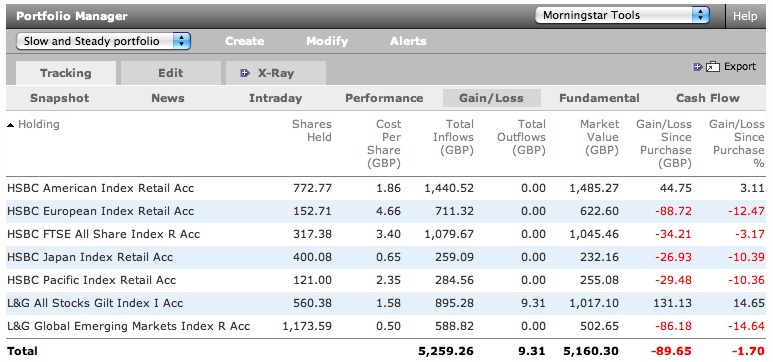Click shares held value 1,173.59
Viewport: 773px width, 362px height.
pos(307,326)
